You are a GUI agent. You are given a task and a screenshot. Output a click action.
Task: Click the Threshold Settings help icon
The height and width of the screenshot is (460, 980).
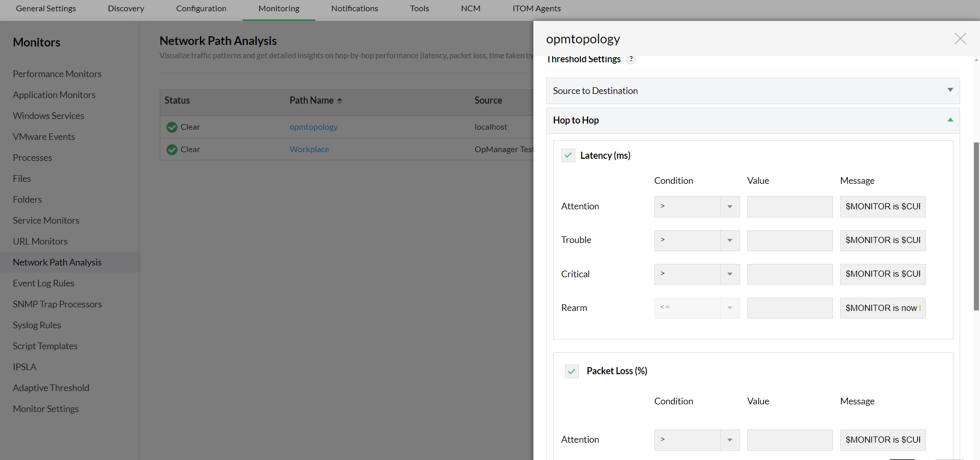coord(631,59)
